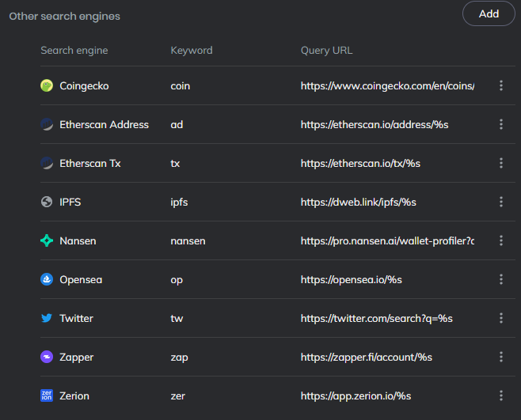
Task: Click the 'Search engine' column header
Action: pos(74,51)
